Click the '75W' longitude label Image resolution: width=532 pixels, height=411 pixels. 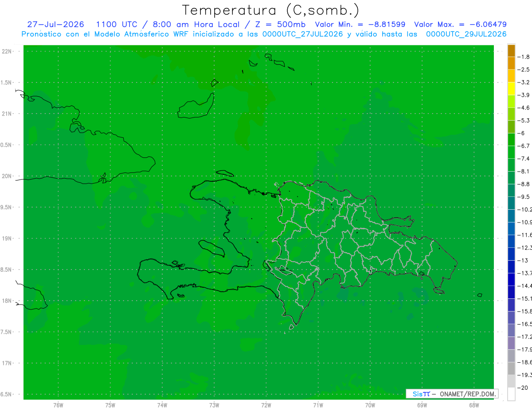click(110, 405)
